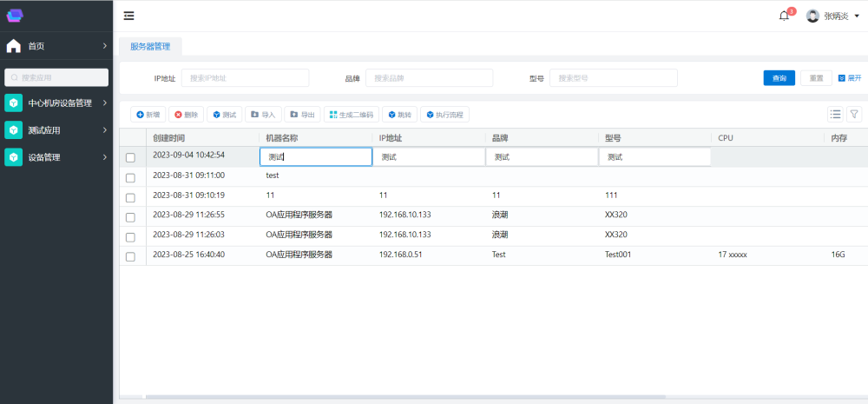Switch to the 服务器管理 tab
This screenshot has height=404, width=868.
[x=150, y=46]
